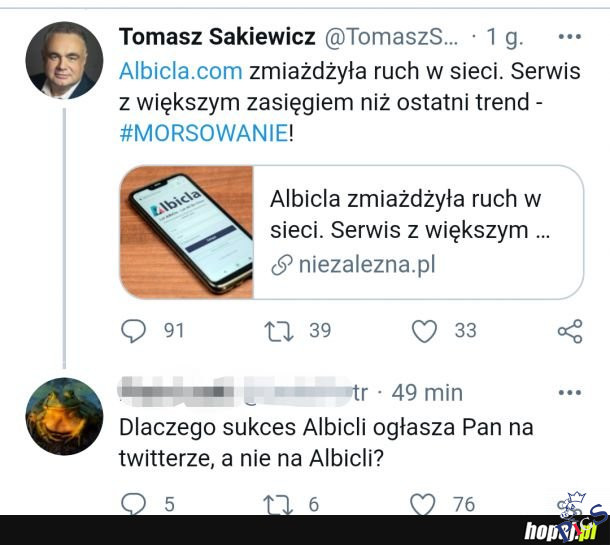Open the 49 min timestamp of reply

pyautogui.click(x=427, y=393)
